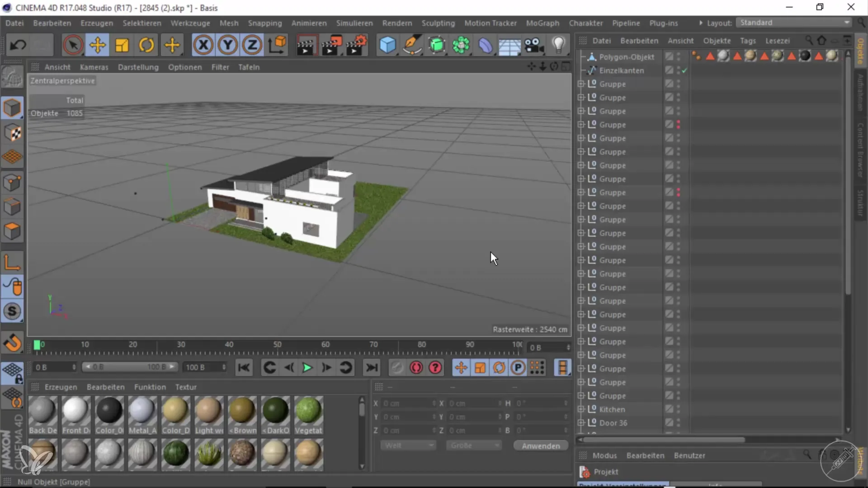868x488 pixels.
Task: Open the Layout Standard dropdown
Action: pos(794,23)
